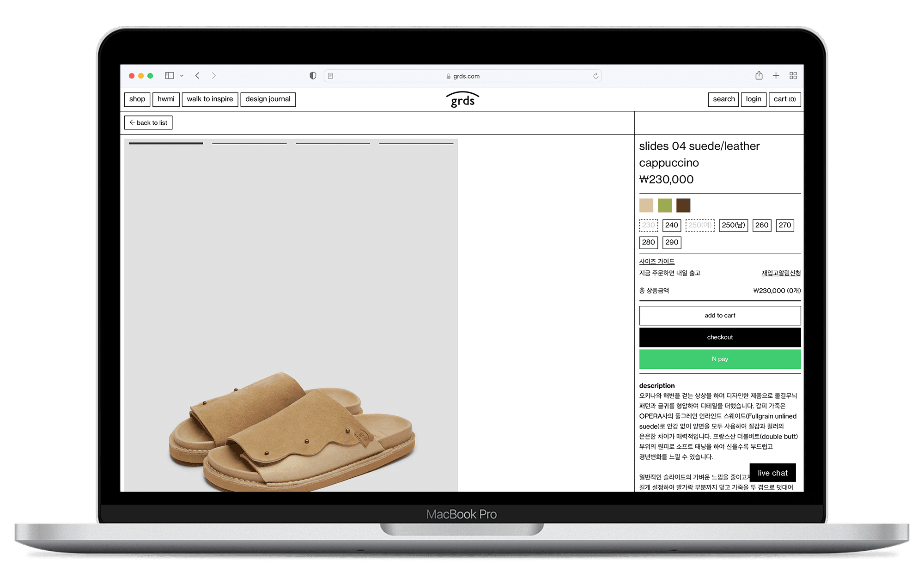924x578 pixels.
Task: Open the design journal menu
Action: pyautogui.click(x=267, y=99)
